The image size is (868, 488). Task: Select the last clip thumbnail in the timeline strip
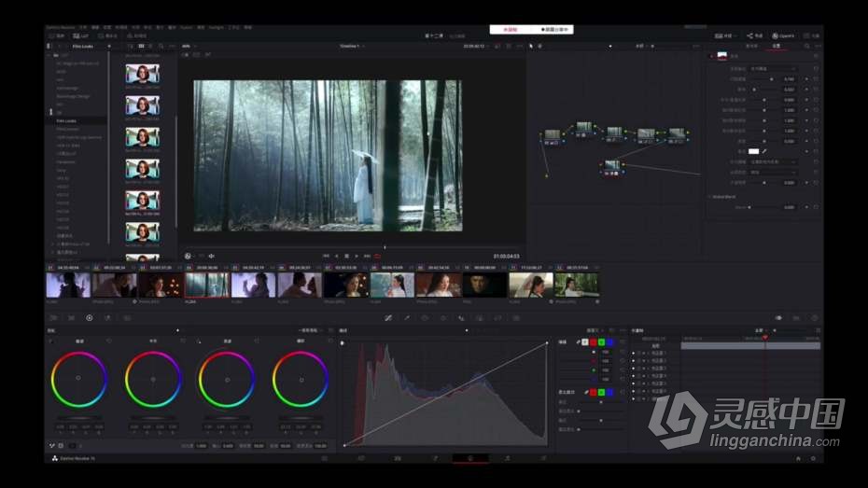point(576,286)
